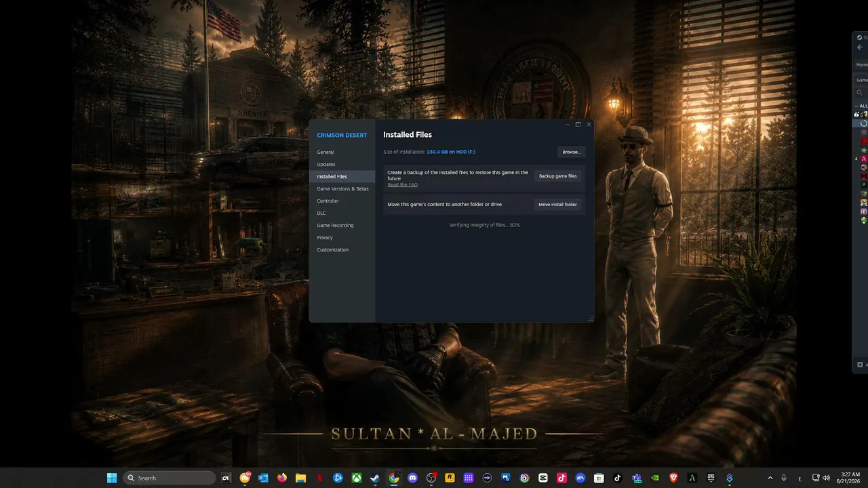The width and height of the screenshot is (868, 488).
Task: Select the Installed Files tab
Action: pyautogui.click(x=342, y=176)
